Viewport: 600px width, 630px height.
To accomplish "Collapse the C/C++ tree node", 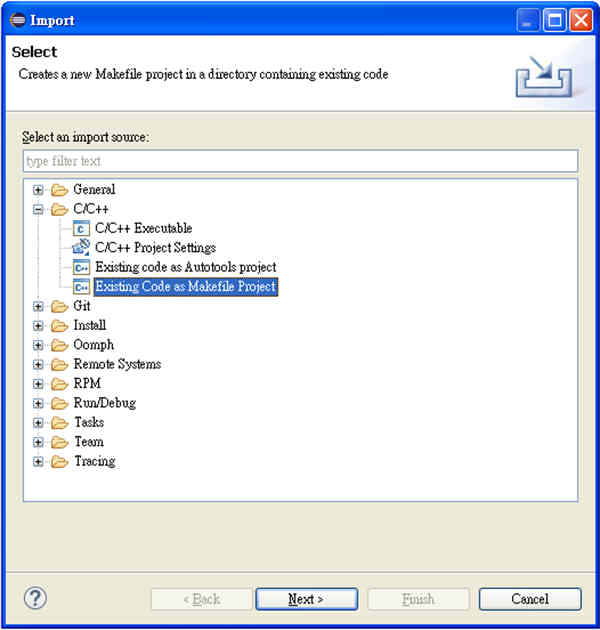I will click(38, 209).
